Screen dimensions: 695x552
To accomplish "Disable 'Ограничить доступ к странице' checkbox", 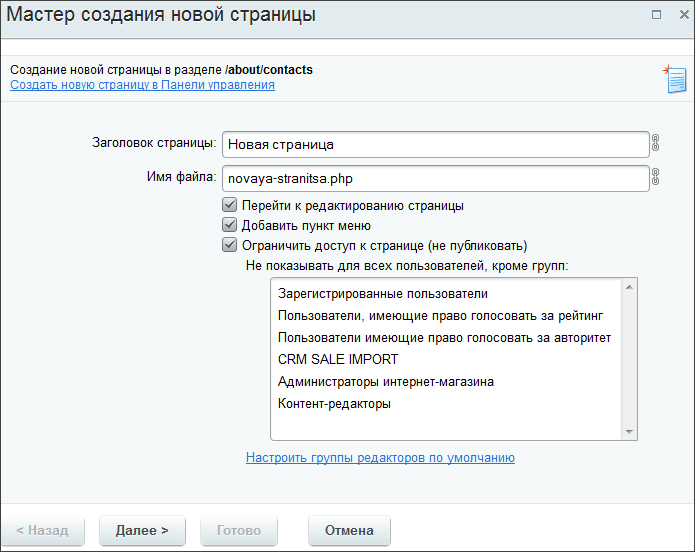I will (x=230, y=245).
